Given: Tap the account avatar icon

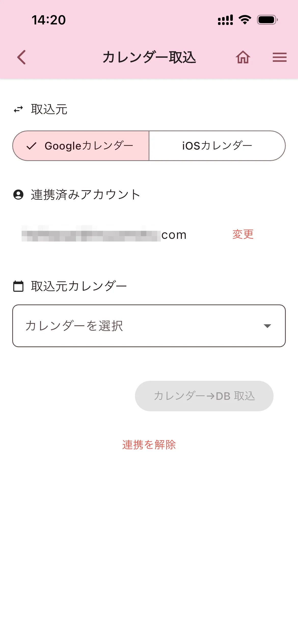Looking at the screenshot, I should point(18,195).
